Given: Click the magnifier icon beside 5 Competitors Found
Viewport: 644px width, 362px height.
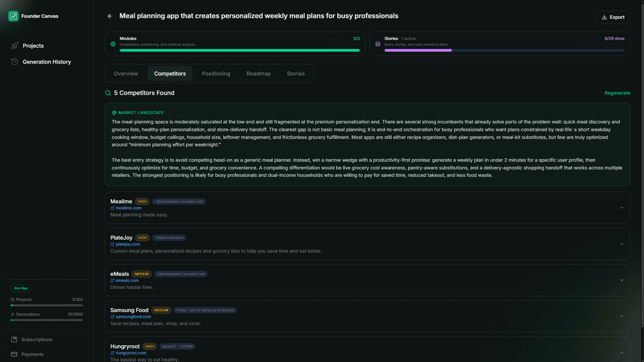Looking at the screenshot, I should [108, 93].
